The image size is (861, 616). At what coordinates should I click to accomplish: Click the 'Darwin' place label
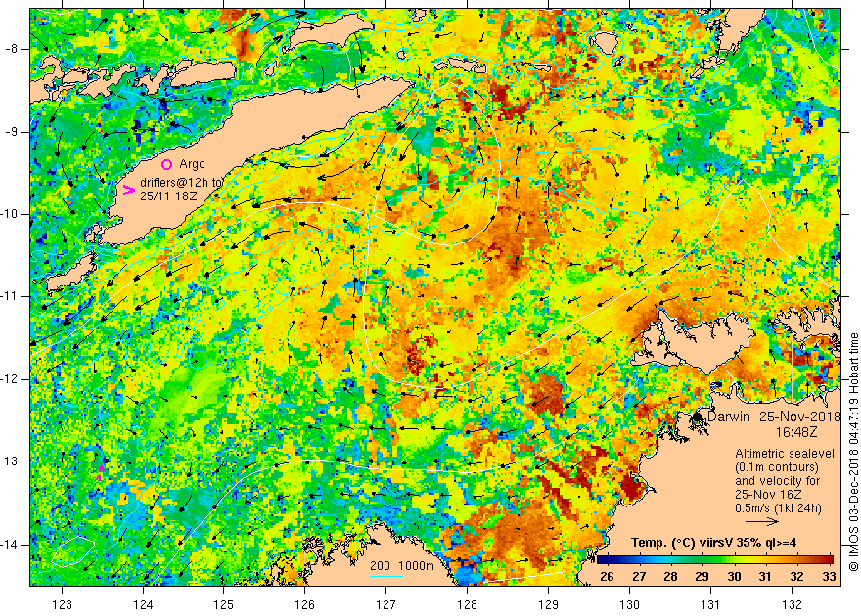click(729, 417)
